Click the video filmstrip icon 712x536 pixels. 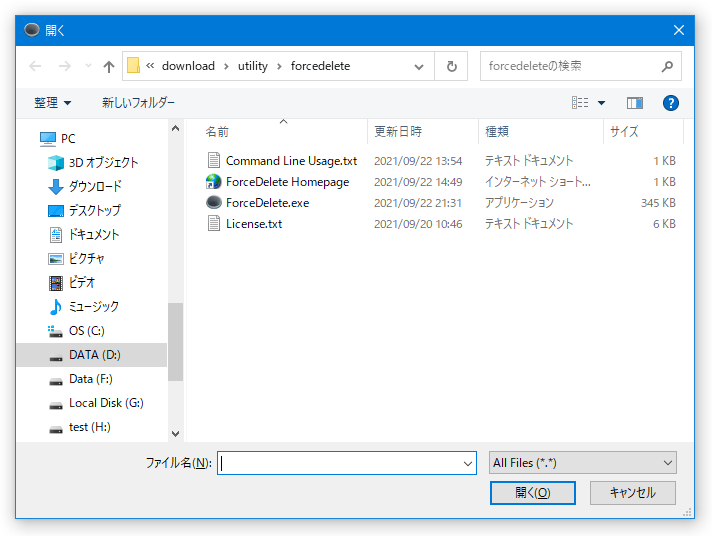pyautogui.click(x=56, y=283)
